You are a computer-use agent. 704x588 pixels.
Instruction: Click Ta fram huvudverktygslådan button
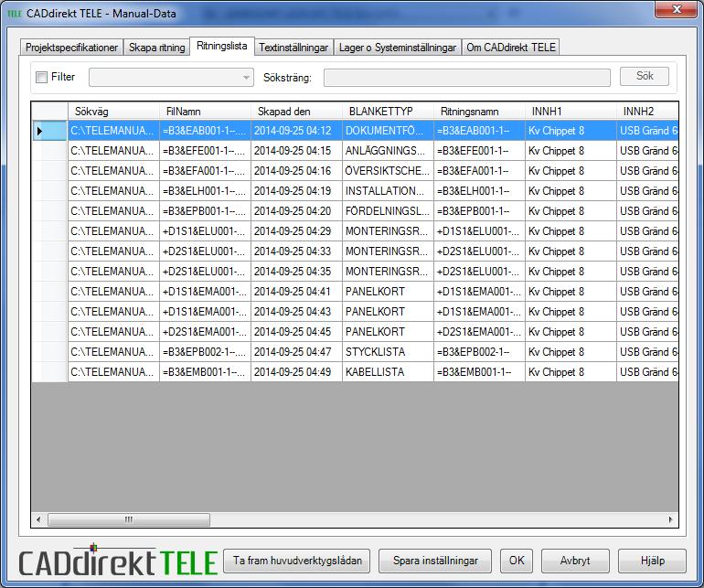tap(297, 561)
